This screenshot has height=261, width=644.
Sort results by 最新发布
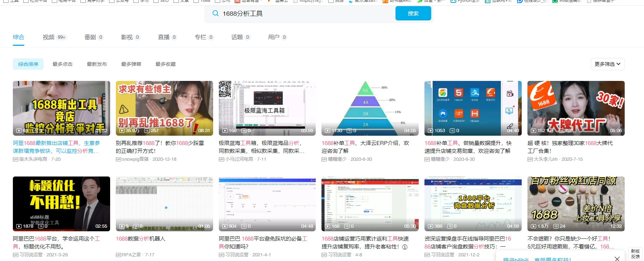pyautogui.click(x=97, y=64)
